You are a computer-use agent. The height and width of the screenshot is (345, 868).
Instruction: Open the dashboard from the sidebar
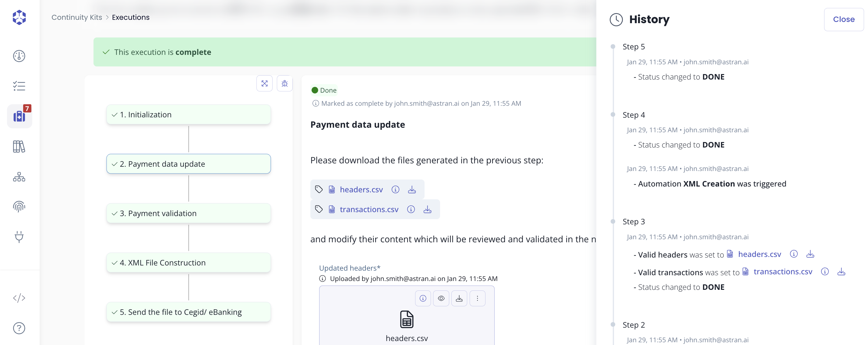tap(19, 56)
